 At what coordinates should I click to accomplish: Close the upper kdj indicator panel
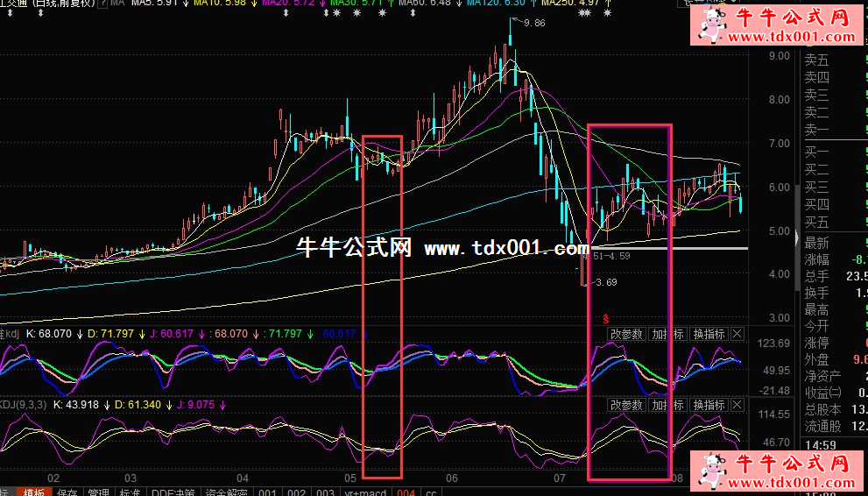click(737, 334)
